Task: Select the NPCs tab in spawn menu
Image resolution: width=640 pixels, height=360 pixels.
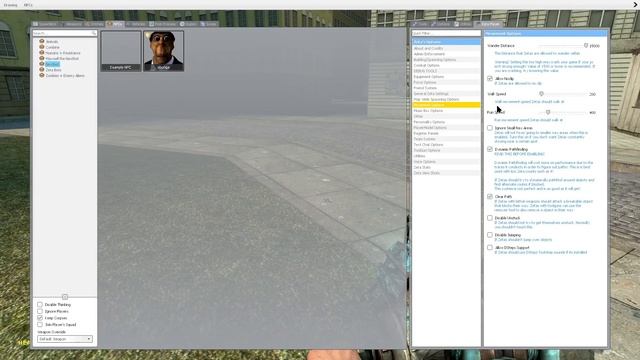Action: pos(115,24)
